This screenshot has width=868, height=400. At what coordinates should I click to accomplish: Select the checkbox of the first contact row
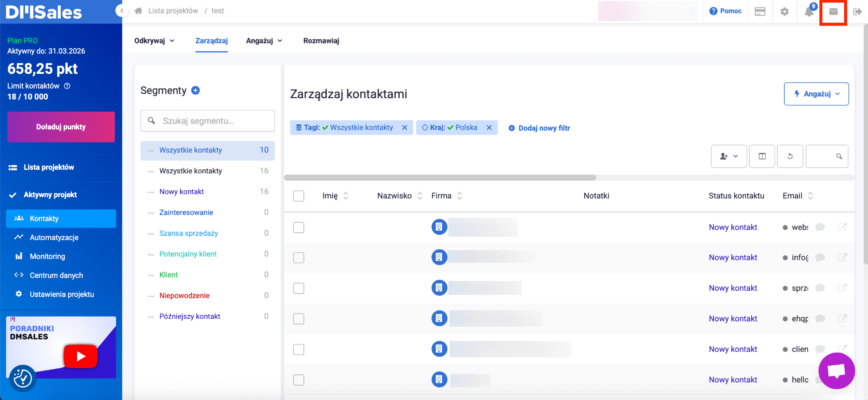[x=299, y=227]
